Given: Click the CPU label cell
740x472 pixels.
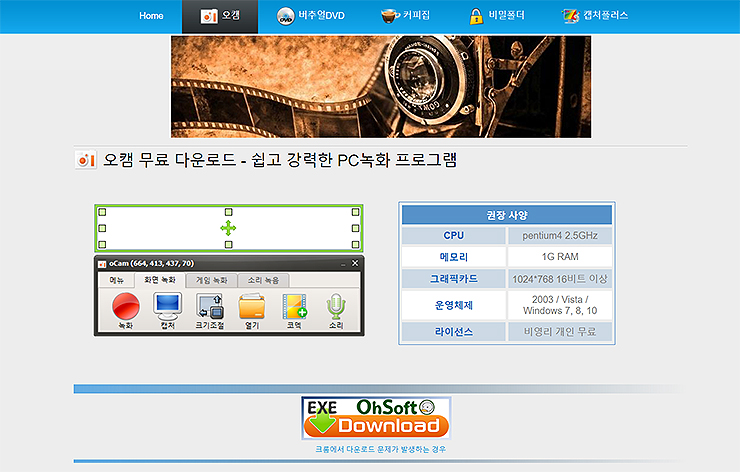Looking at the screenshot, I should click(454, 236).
